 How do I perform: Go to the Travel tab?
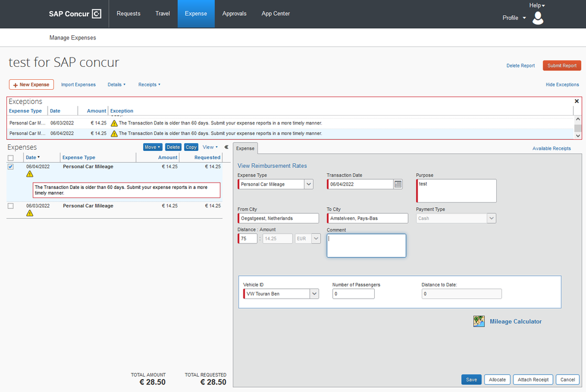pyautogui.click(x=162, y=14)
